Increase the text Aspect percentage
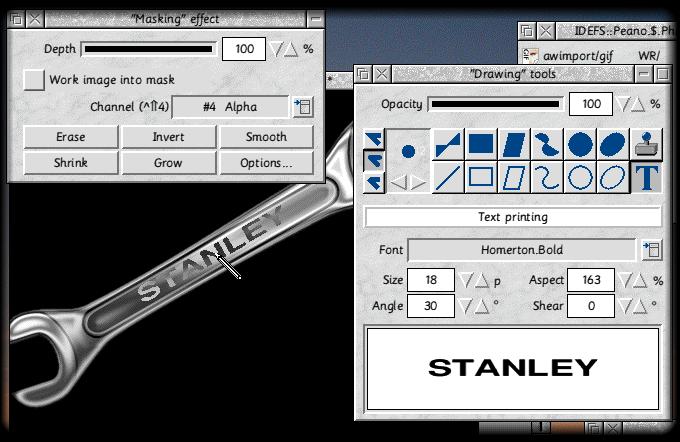Viewport: 680px width, 442px height. tap(641, 280)
